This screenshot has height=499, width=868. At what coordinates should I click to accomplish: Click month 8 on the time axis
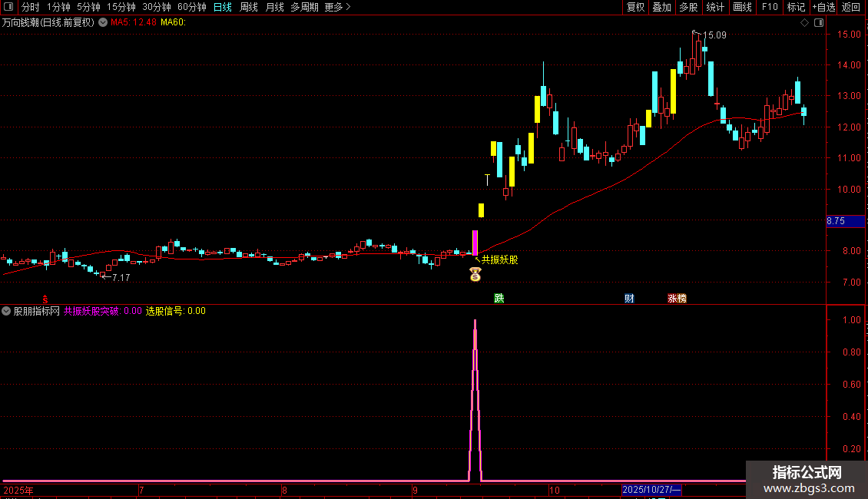pyautogui.click(x=284, y=490)
